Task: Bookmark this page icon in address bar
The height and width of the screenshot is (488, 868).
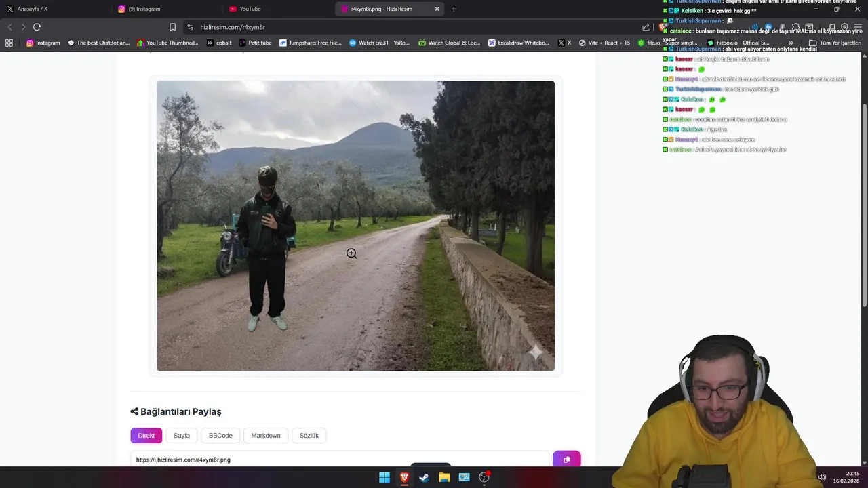Action: 172,27
